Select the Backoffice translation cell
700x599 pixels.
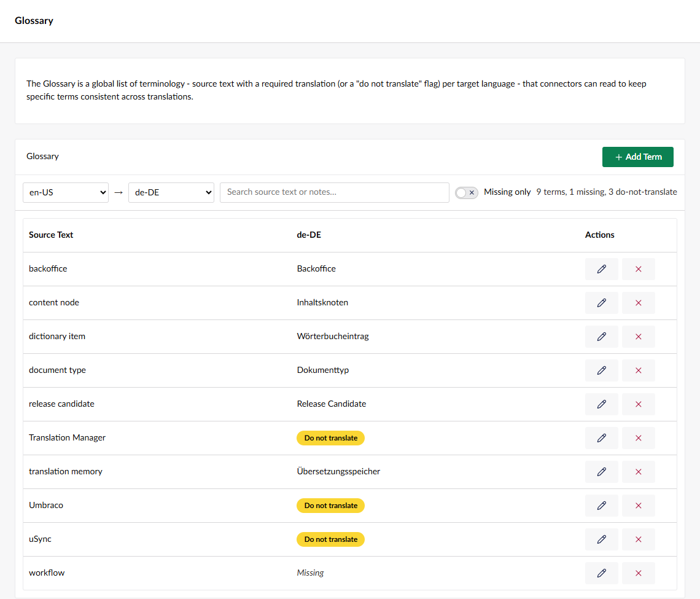[316, 268]
